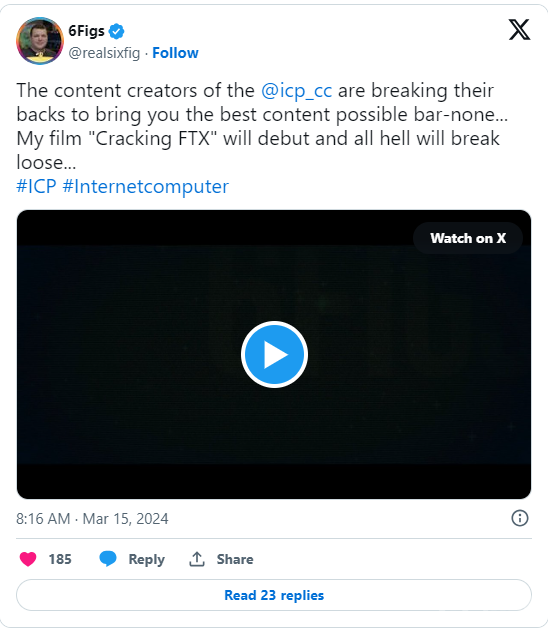Click the share upload arrow icon
The height and width of the screenshot is (629, 548).
coord(197,559)
